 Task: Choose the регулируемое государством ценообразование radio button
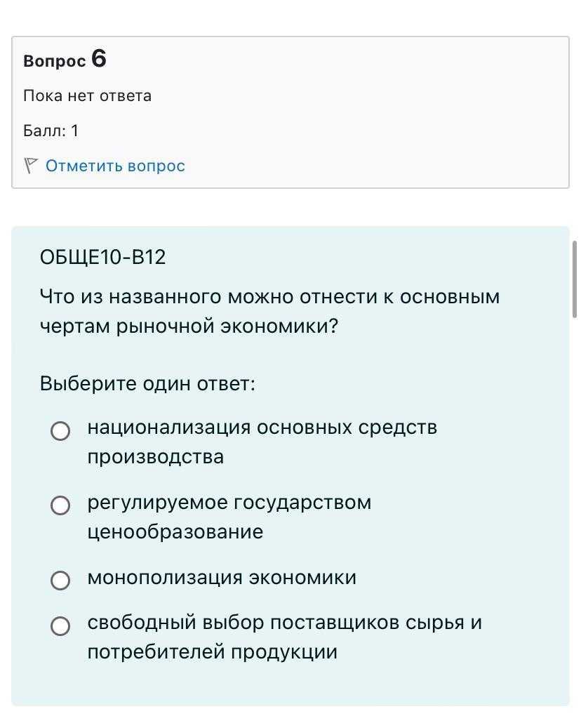[60, 505]
